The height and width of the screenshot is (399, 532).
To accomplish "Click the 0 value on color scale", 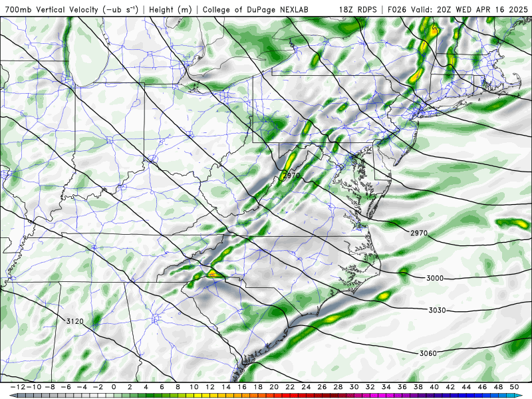I will click(114, 387).
